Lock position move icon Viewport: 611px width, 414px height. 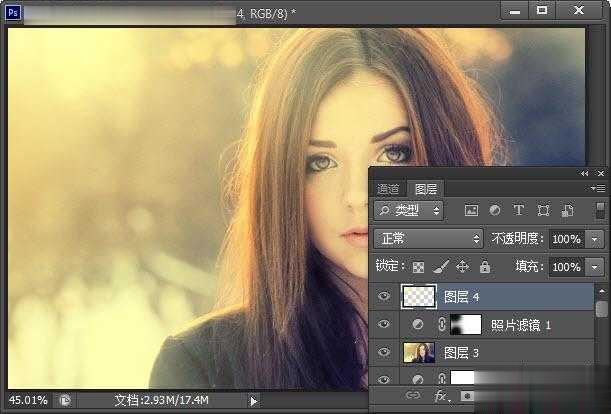click(463, 267)
